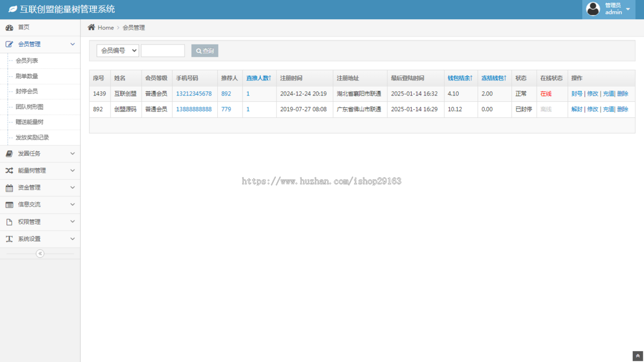Screen dimensions: 644x362
Task: Open the 首页 dashboard icon
Action: 9,27
